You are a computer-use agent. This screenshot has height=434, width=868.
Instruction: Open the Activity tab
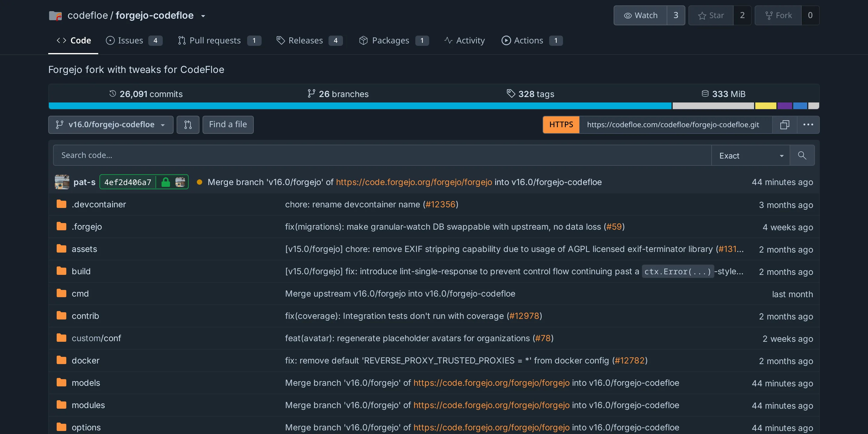[x=464, y=40]
